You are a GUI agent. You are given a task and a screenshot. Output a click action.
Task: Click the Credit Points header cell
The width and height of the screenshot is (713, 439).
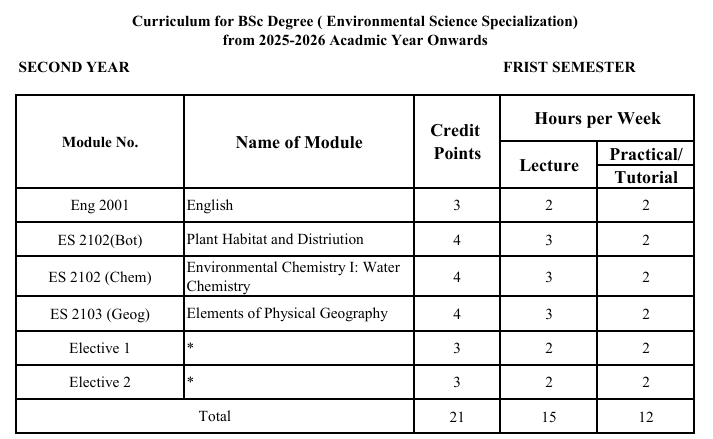click(457, 142)
